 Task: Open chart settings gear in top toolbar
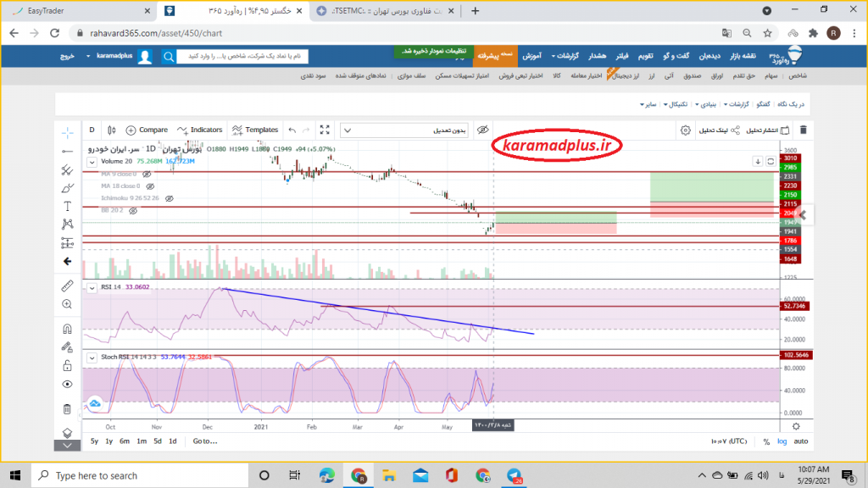pyautogui.click(x=685, y=130)
